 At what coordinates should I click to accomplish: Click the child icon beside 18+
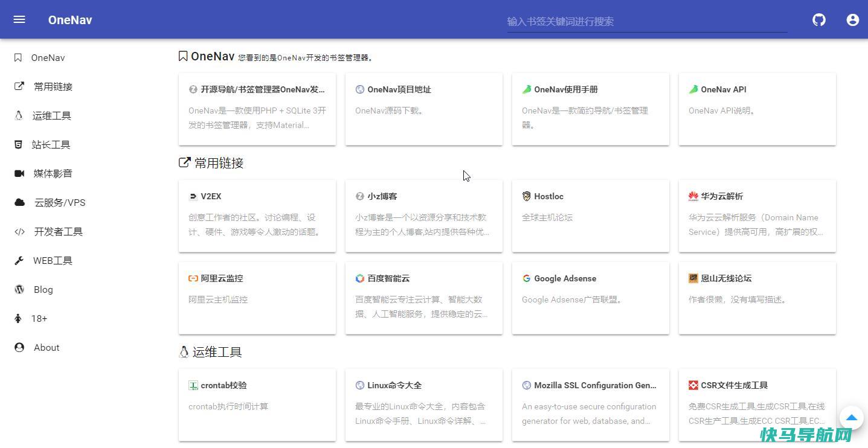(x=18, y=318)
